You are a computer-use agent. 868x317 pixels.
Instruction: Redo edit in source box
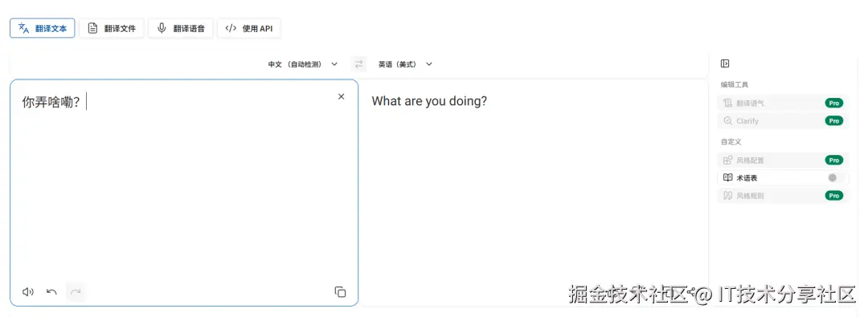tap(76, 291)
